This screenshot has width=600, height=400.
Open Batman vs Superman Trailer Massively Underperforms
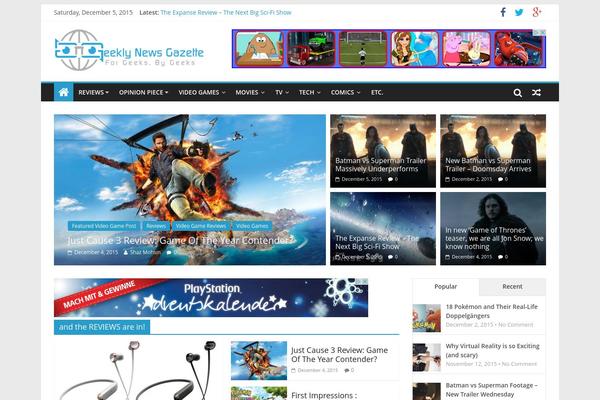click(380, 165)
